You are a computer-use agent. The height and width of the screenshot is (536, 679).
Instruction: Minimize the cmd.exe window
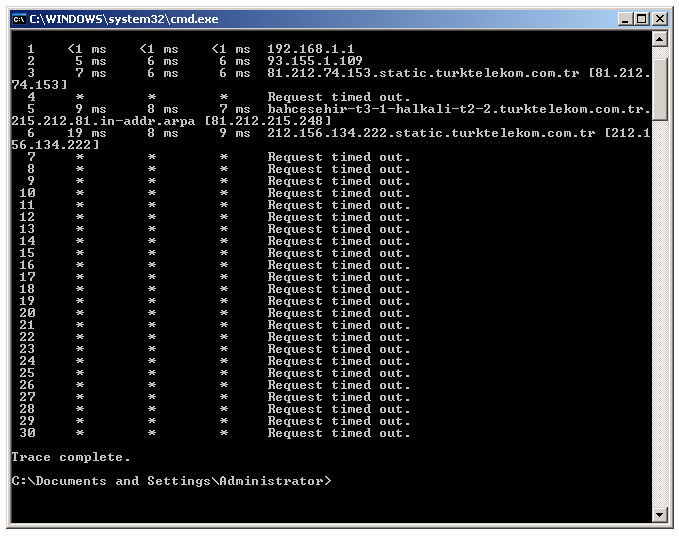(624, 19)
